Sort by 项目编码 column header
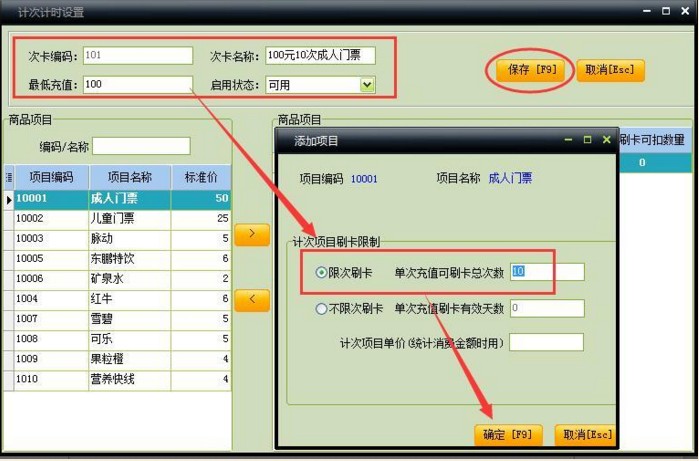This screenshot has width=699, height=461. (x=51, y=177)
